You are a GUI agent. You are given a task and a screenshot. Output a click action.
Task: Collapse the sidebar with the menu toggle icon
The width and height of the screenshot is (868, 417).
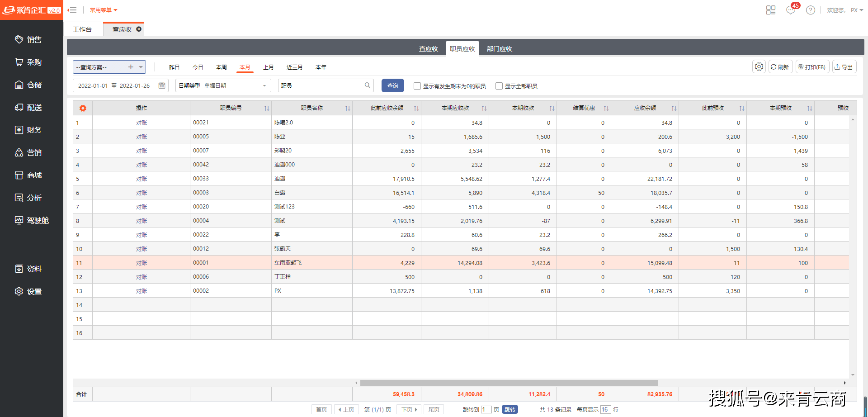click(72, 10)
